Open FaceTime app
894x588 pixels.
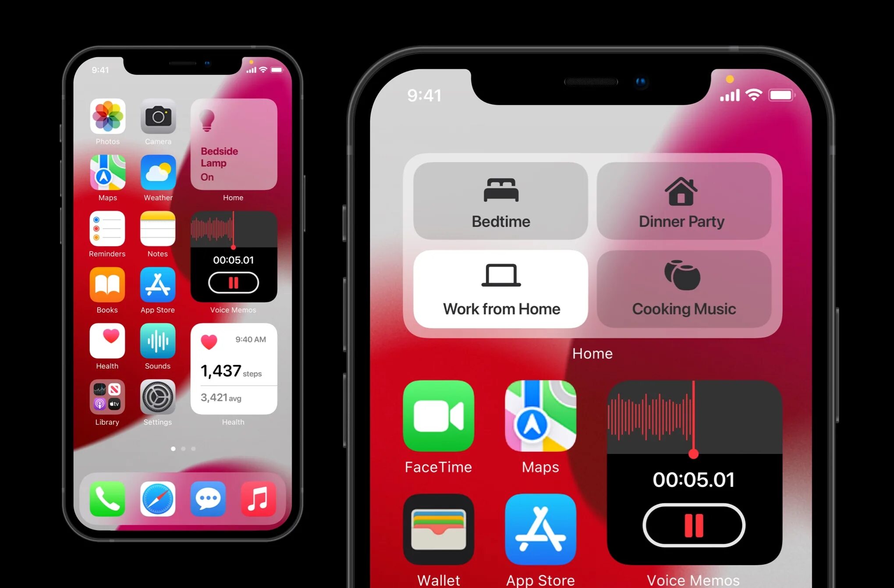pos(439,418)
